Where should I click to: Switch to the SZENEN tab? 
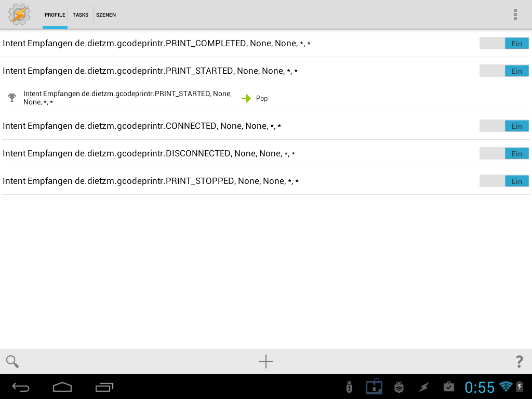pos(106,15)
